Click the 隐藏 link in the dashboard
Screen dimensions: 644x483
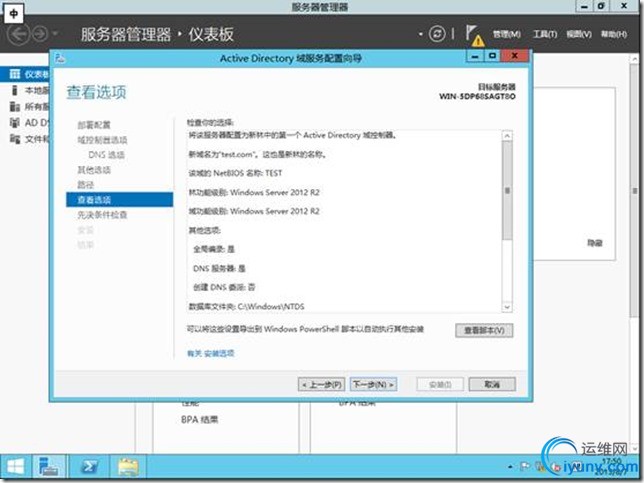point(595,243)
